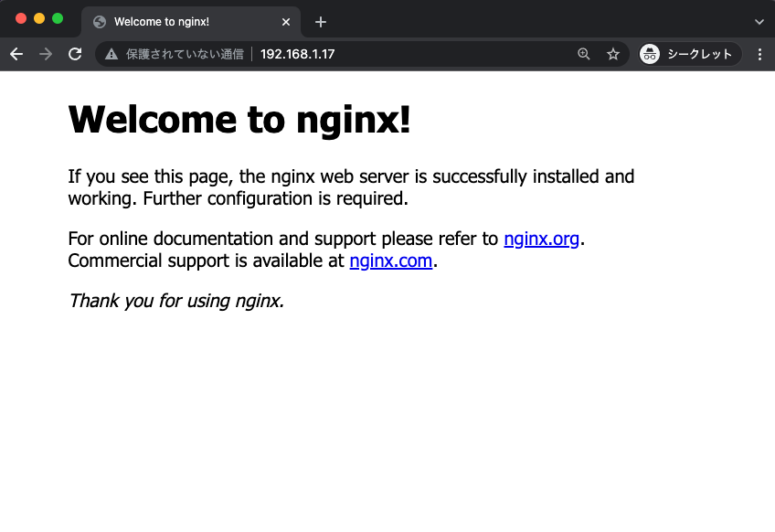Click the green fullscreen window button
This screenshot has height=532, width=775.
pos(58,19)
